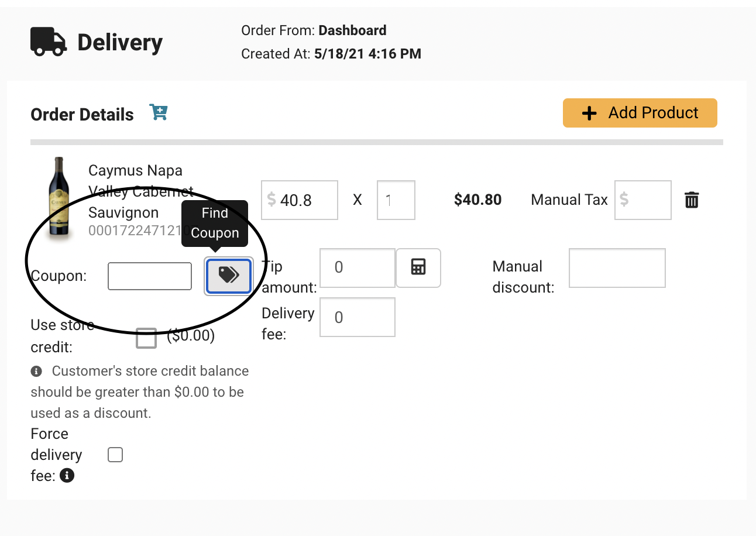This screenshot has height=536, width=756.
Task: Click the Manual Tax input field
Action: [643, 200]
